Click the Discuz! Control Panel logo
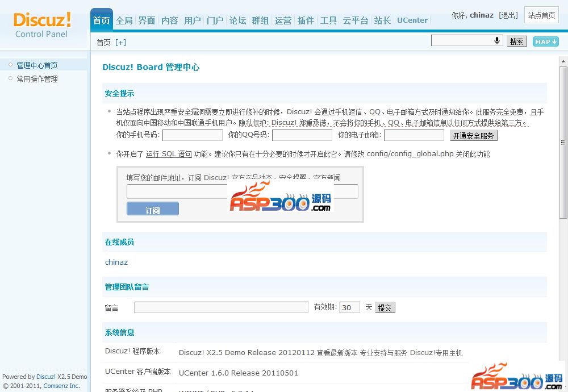Image resolution: width=568 pixels, height=392 pixels. [x=42, y=25]
